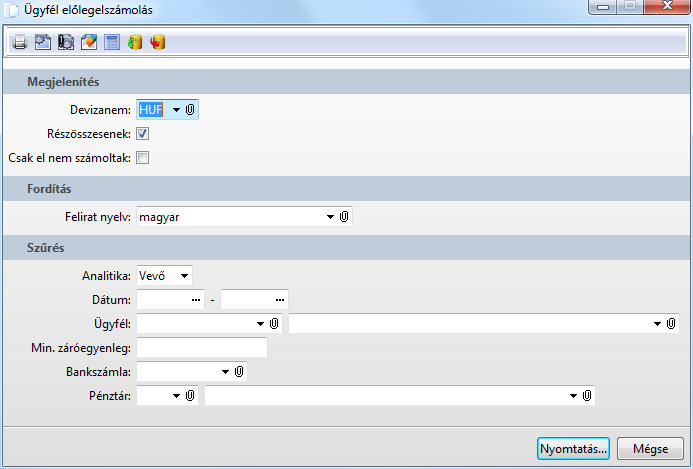Click the gold database red arrow icon

pyautogui.click(x=158, y=42)
